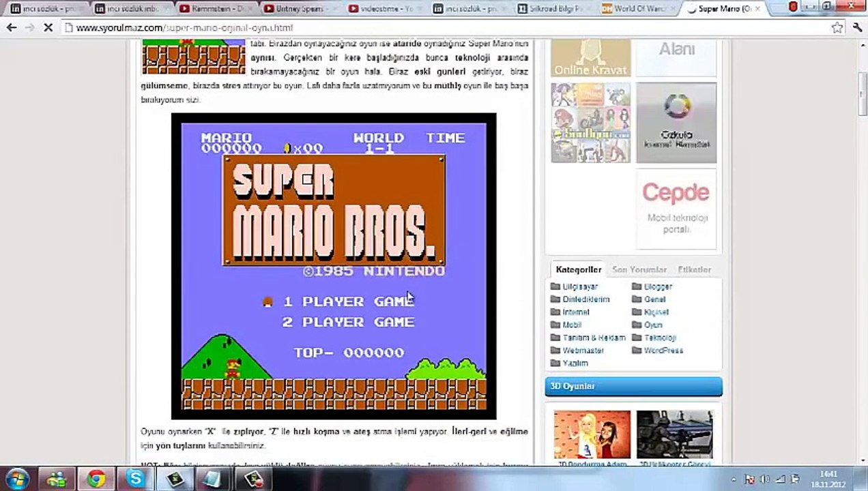Click the Alanı ad banner

pos(676,57)
